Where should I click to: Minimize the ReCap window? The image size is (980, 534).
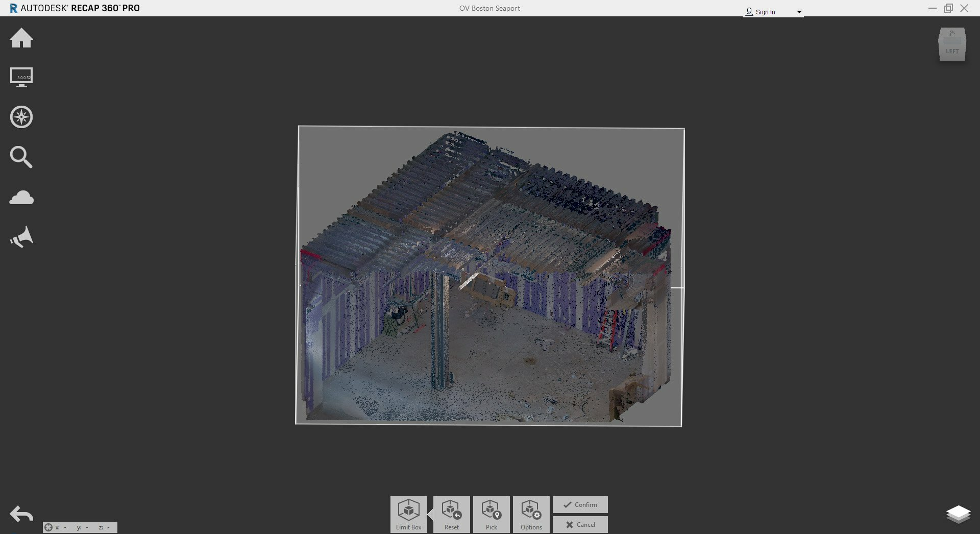[932, 8]
